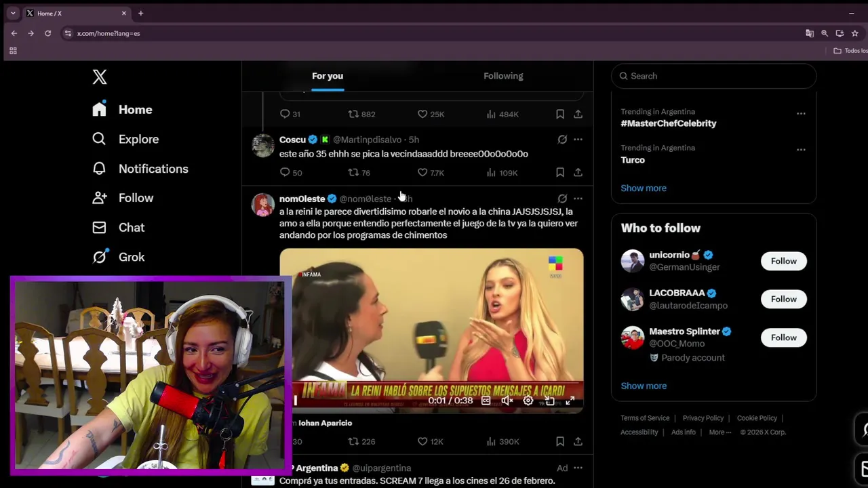Screen dimensions: 868x488
Task: Open Chat in the sidebar
Action: pos(119,228)
